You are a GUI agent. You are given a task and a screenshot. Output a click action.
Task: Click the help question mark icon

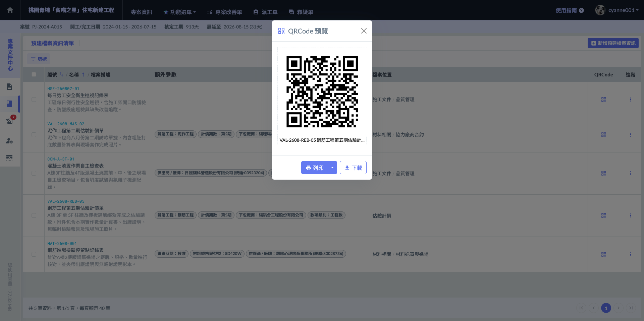pyautogui.click(x=582, y=10)
